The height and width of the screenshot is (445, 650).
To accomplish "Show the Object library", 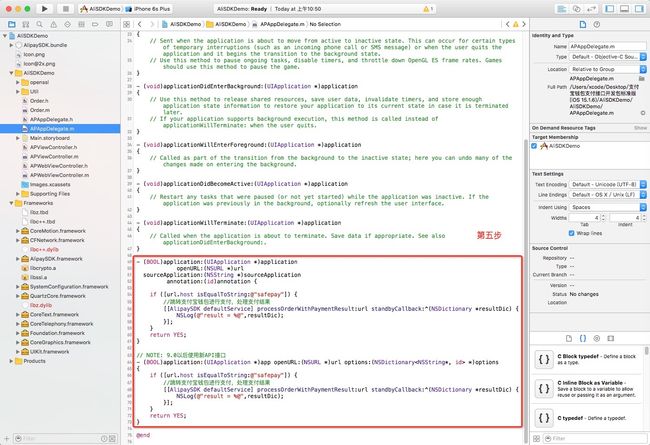I will tap(597, 338).
